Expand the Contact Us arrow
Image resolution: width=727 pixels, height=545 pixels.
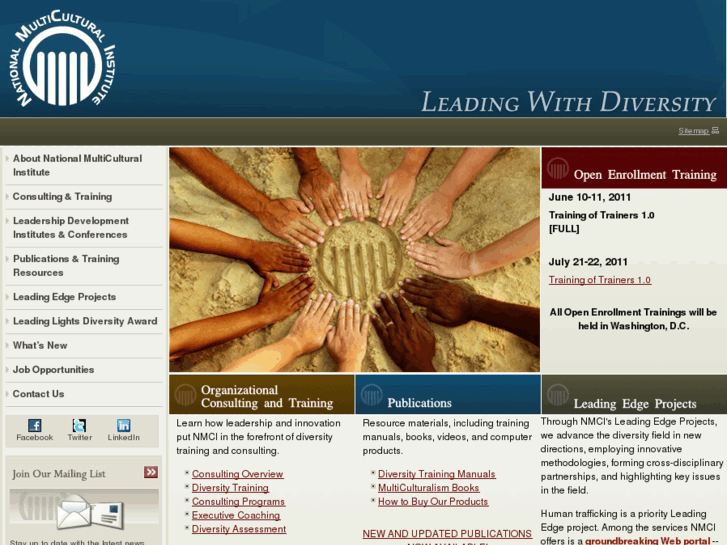[7, 394]
